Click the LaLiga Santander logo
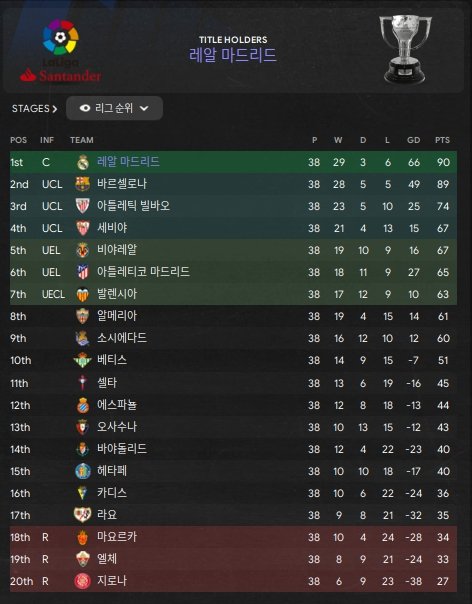Viewport: 472px width, 604px height. tap(61, 50)
